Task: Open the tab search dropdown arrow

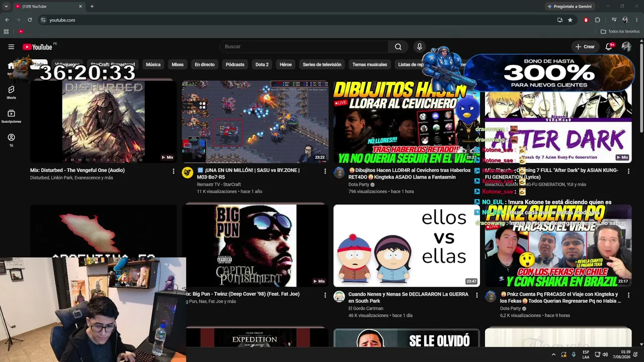Action: tap(6, 6)
